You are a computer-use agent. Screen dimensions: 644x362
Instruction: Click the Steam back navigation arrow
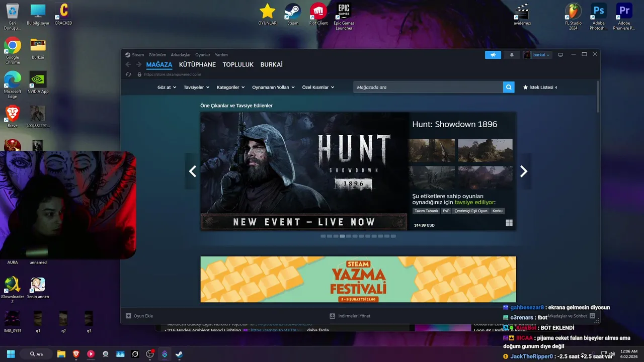pos(128,64)
